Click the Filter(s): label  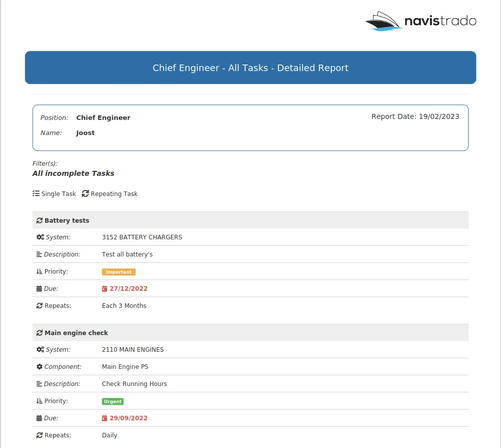[x=45, y=163]
